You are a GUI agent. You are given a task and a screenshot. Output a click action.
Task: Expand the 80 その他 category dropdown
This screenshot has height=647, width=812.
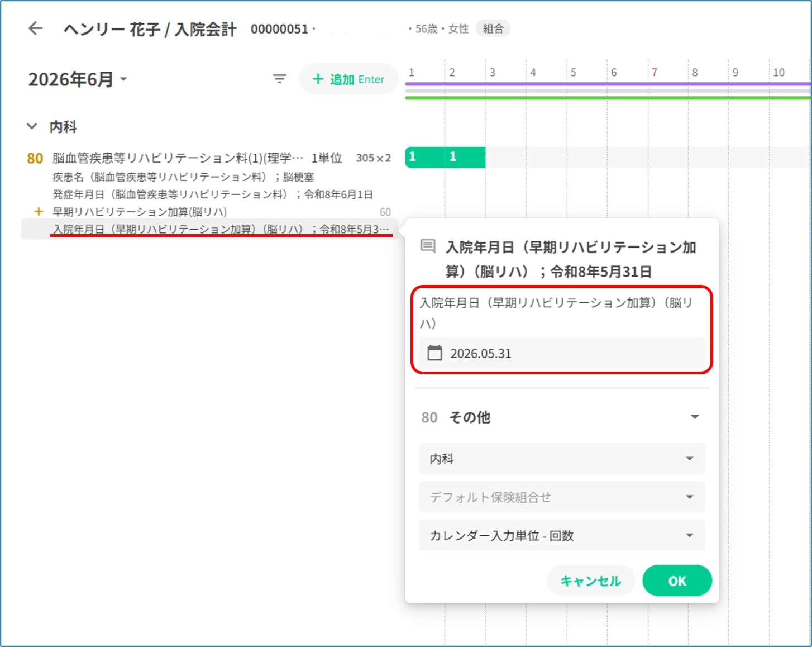(562, 417)
